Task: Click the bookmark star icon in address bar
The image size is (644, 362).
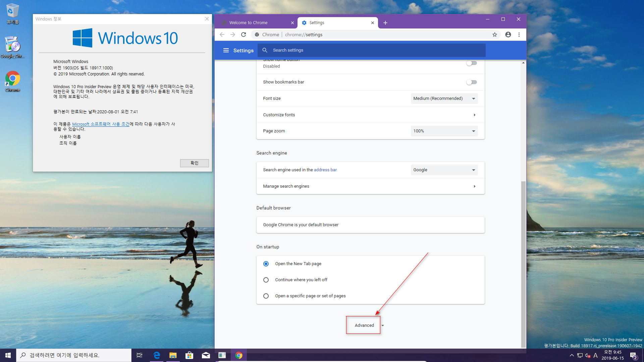Action: click(494, 35)
